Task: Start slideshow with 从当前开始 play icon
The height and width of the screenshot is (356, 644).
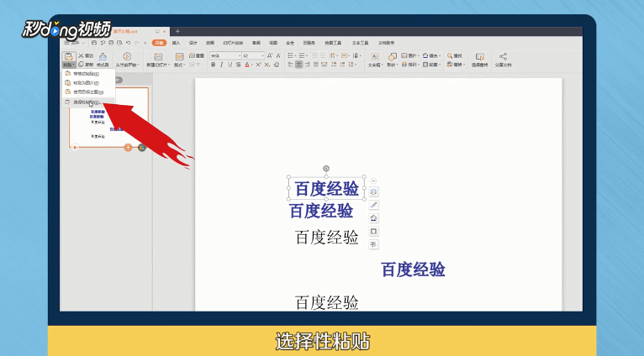Action: (x=127, y=56)
